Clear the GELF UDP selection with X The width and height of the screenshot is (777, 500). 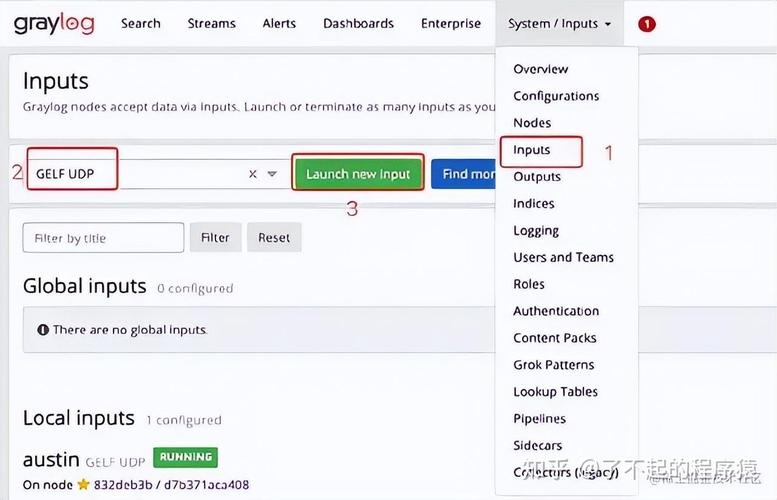253,174
